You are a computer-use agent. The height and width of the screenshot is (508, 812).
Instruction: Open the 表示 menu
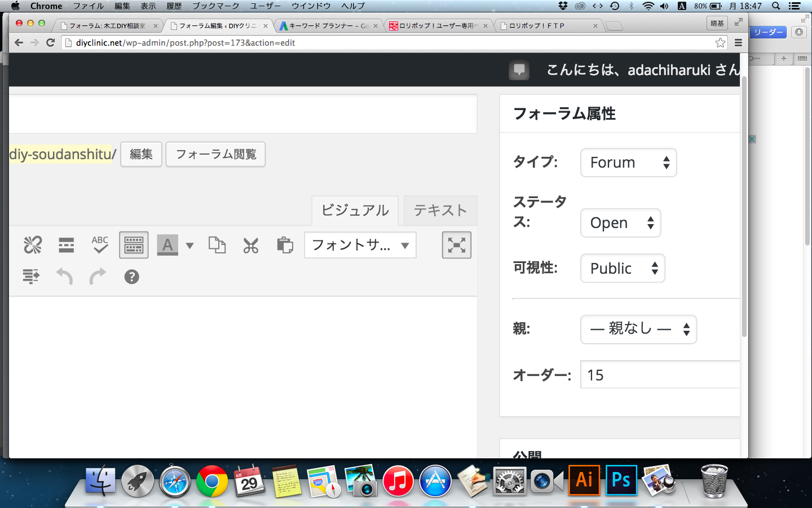[x=148, y=6]
